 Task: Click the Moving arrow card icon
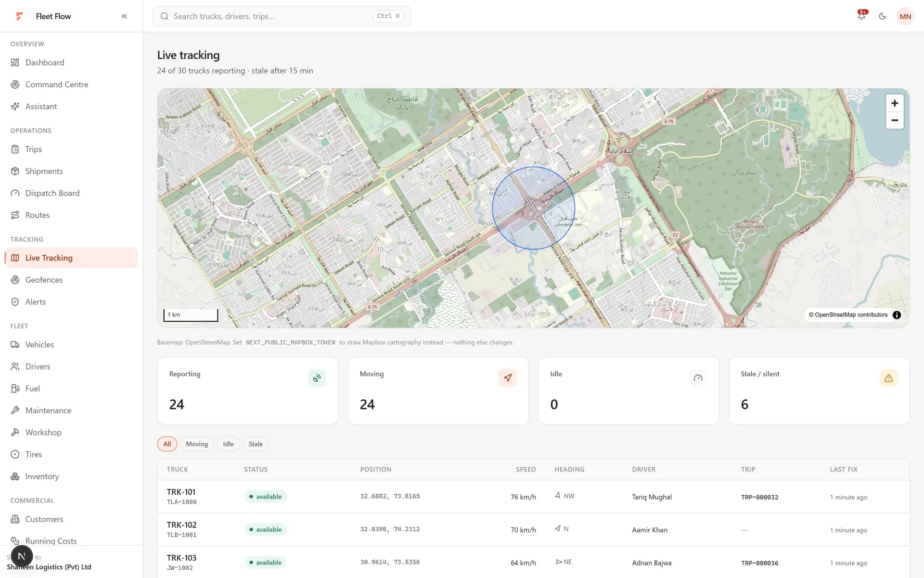(507, 378)
